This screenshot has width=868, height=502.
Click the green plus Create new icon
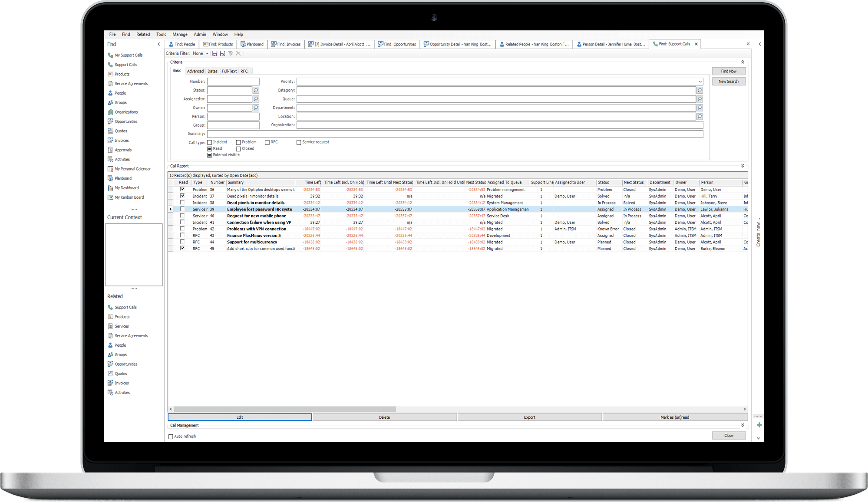(759, 425)
